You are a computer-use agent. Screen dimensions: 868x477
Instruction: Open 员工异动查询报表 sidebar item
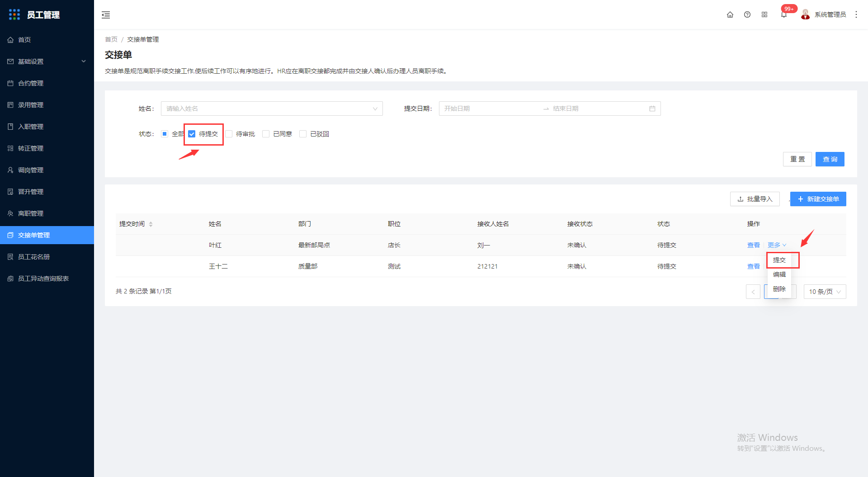coord(47,279)
